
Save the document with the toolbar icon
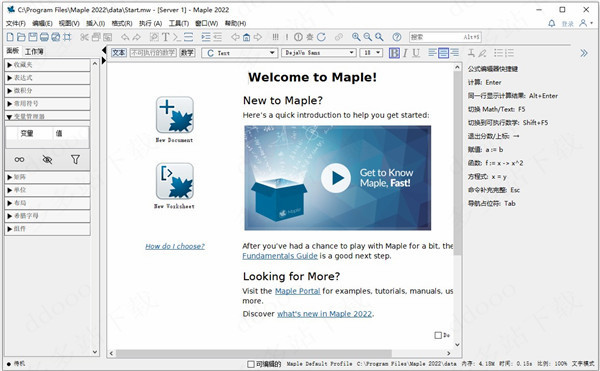pyautogui.click(x=33, y=37)
